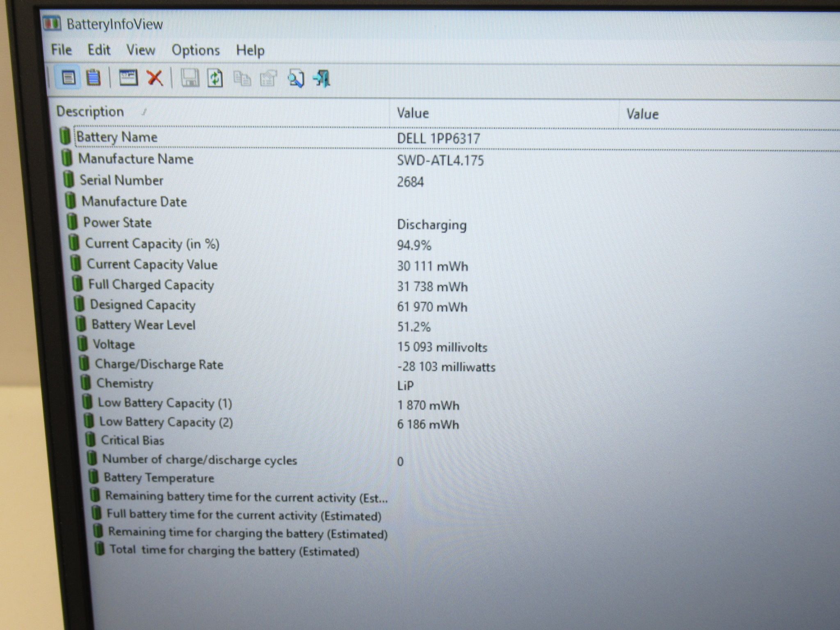This screenshot has height=630, width=840.
Task: Click the floppy disk Save toolbar icon
Action: 189,78
